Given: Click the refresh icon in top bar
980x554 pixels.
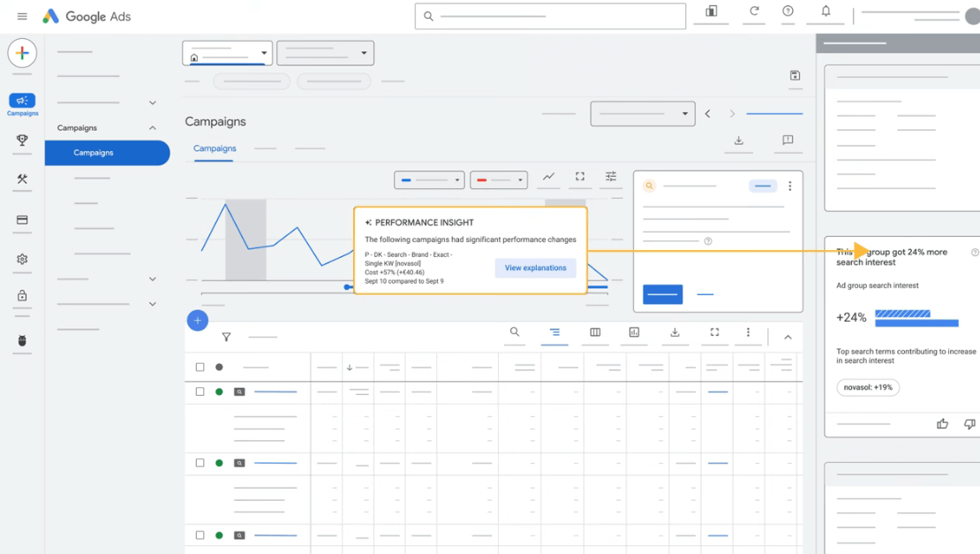Looking at the screenshot, I should point(754,11).
